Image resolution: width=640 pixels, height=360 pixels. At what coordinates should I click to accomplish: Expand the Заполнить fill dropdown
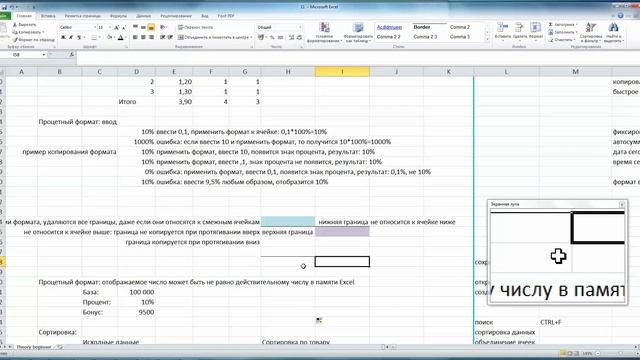[576, 32]
